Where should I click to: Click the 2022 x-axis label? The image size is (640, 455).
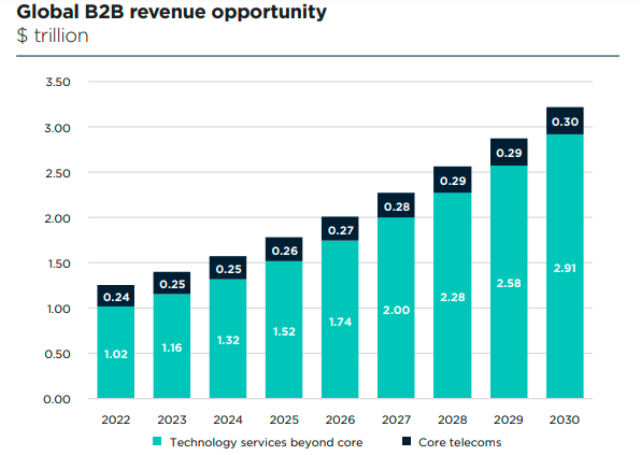click(116, 419)
